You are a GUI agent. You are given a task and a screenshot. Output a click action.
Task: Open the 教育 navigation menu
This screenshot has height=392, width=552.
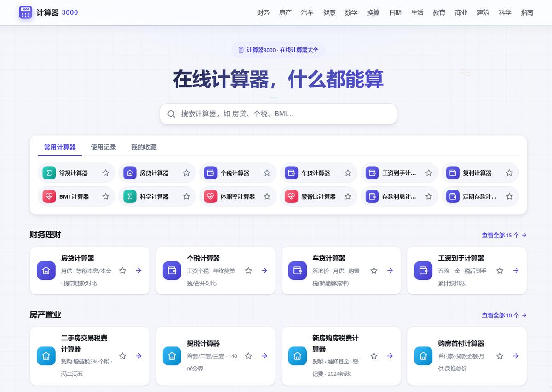click(439, 12)
